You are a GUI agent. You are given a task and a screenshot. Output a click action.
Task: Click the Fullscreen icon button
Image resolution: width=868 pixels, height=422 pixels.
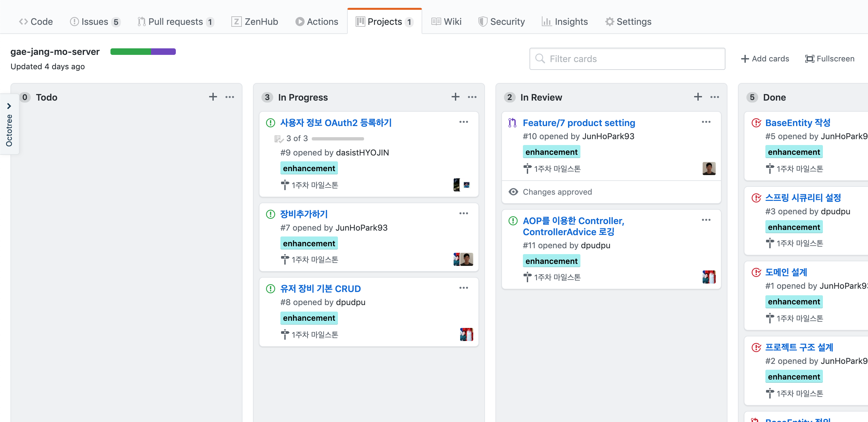[810, 59]
